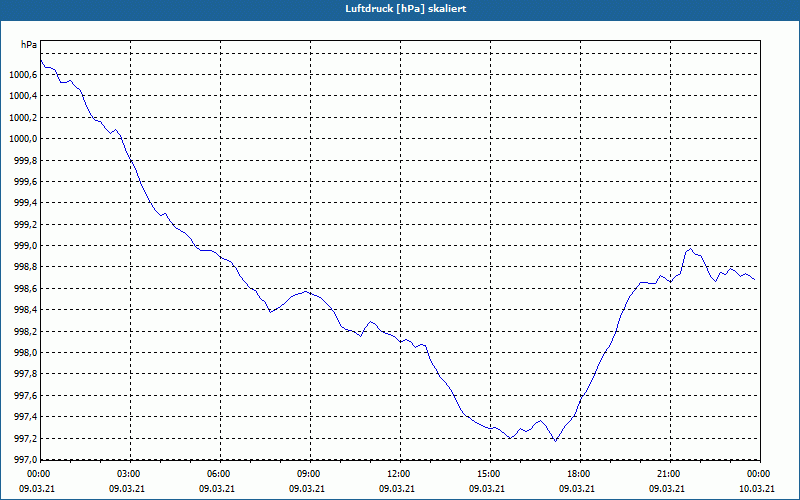Pick the 999,6 pressure axis label
This screenshot has width=800, height=500.
click(x=26, y=182)
